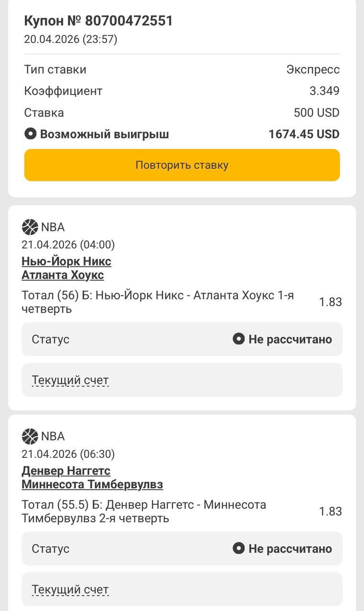The height and width of the screenshot is (611, 364).
Task: Click the Тотал (55.5) Б bet description
Action: tap(144, 511)
